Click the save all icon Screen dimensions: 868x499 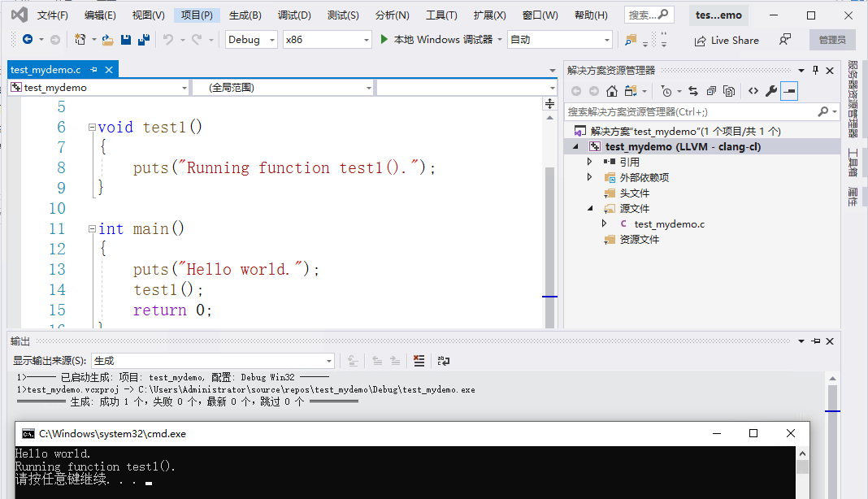pos(144,39)
